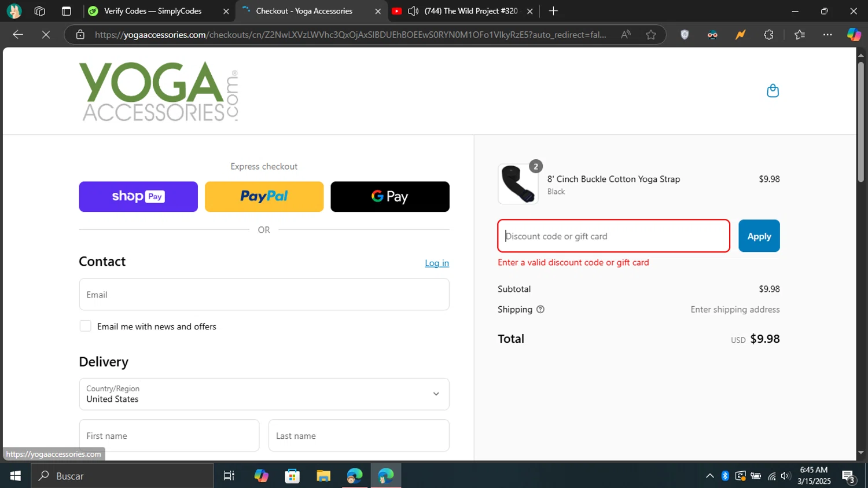
Task: Add this page to favorites star
Action: [651, 35]
